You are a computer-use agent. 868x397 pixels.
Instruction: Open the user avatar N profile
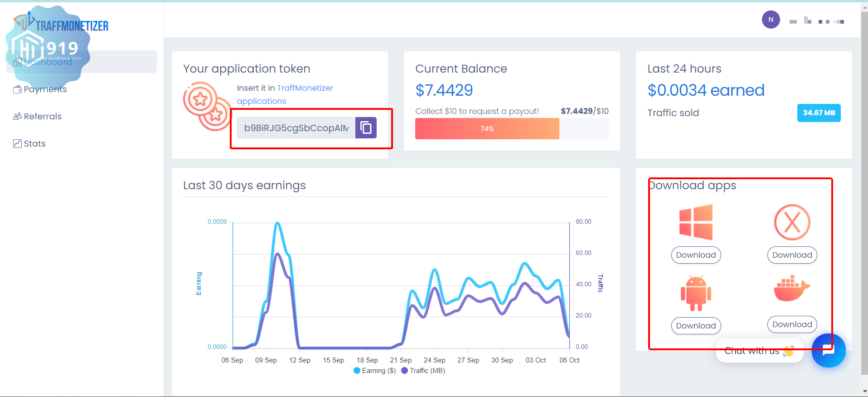[x=771, y=20]
